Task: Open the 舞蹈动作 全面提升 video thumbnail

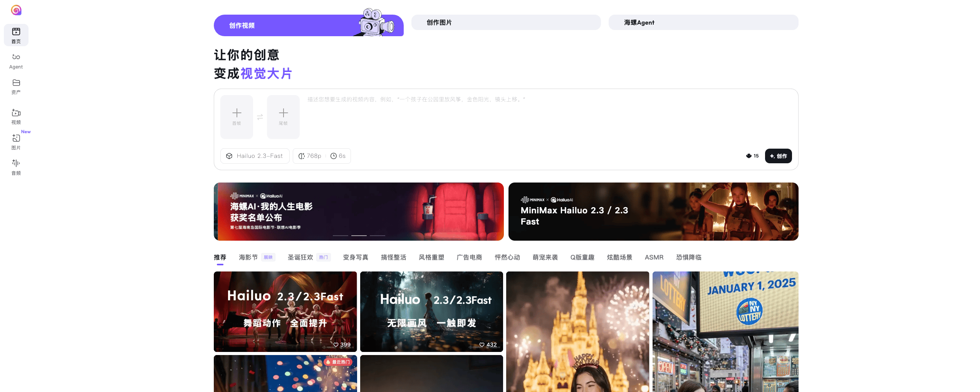Action: pos(285,312)
